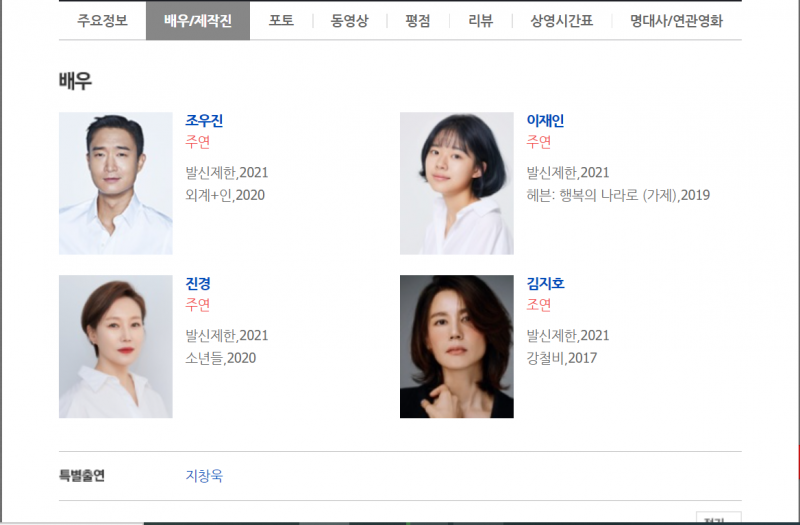Open the 동영상 tab
The height and width of the screenshot is (525, 800).
click(349, 21)
